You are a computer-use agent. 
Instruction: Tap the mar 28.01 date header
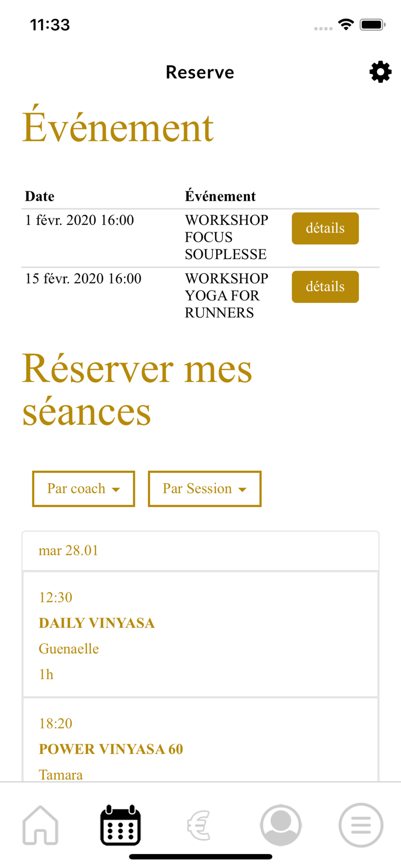coord(200,551)
